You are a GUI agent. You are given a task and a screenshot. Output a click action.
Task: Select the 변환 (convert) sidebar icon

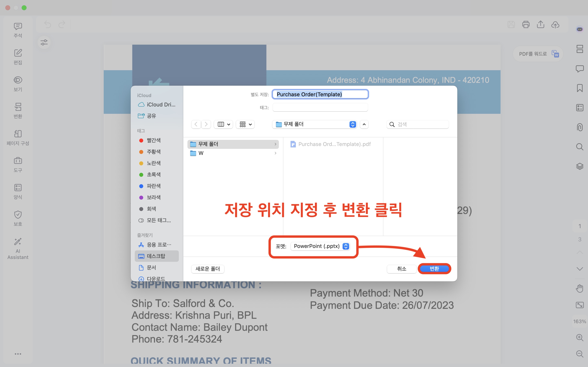tap(18, 111)
